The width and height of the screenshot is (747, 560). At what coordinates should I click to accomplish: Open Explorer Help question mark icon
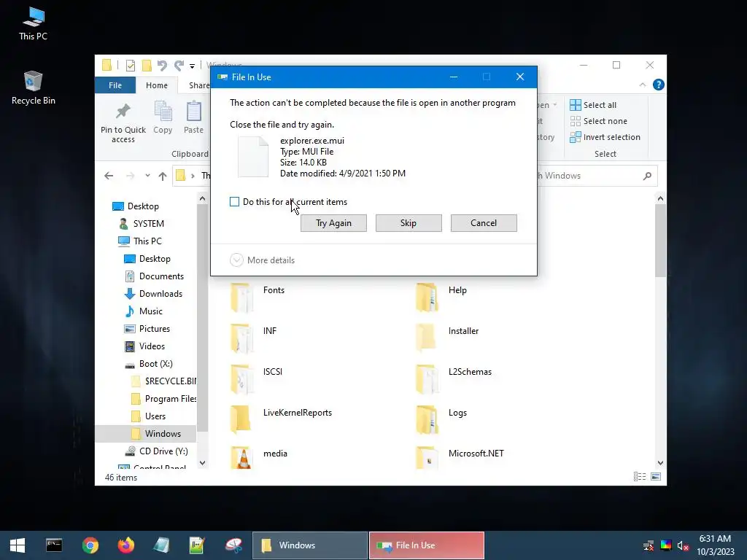click(x=659, y=85)
